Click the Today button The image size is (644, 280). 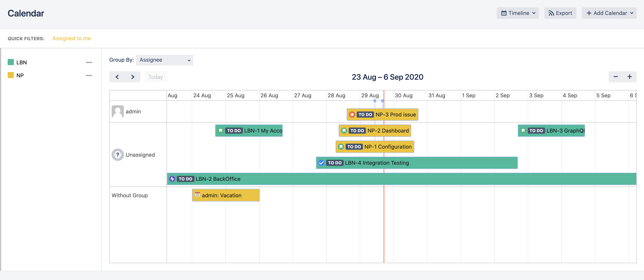coord(155,77)
